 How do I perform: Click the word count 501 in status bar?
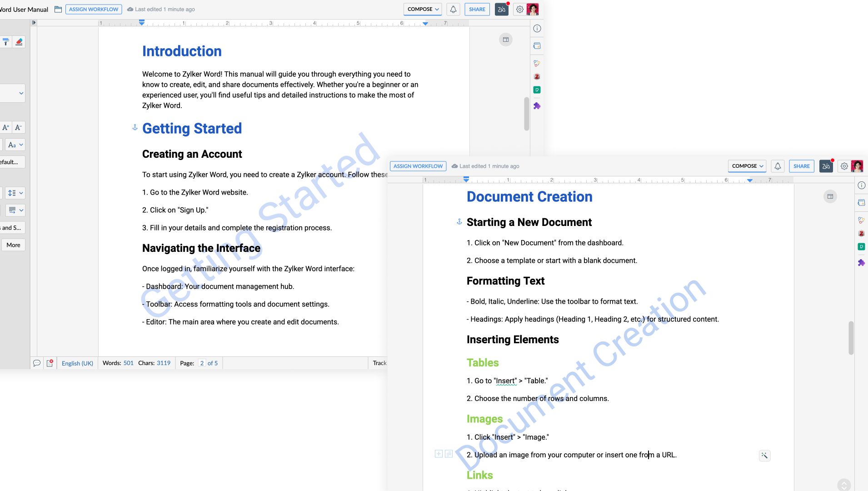[128, 363]
